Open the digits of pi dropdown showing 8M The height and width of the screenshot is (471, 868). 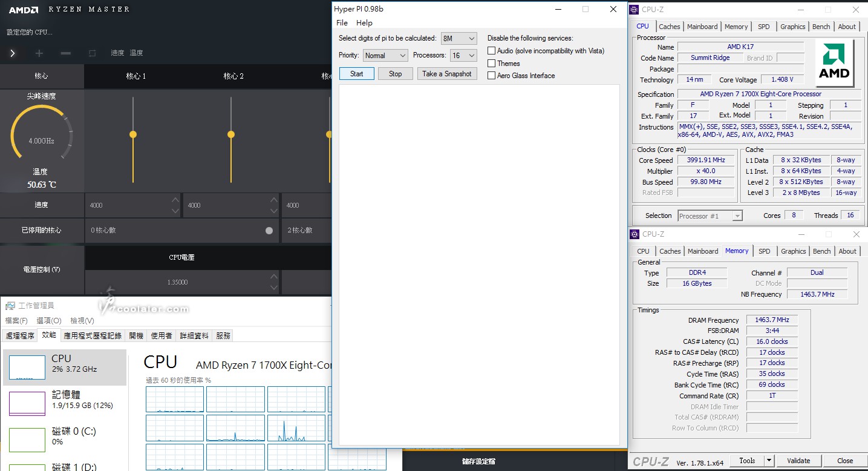click(459, 39)
